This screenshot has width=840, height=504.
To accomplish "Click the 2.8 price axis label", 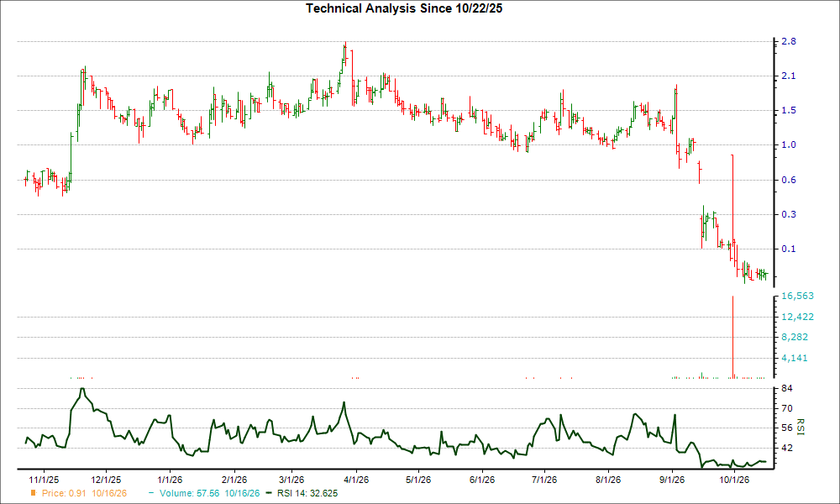I will 789,41.
